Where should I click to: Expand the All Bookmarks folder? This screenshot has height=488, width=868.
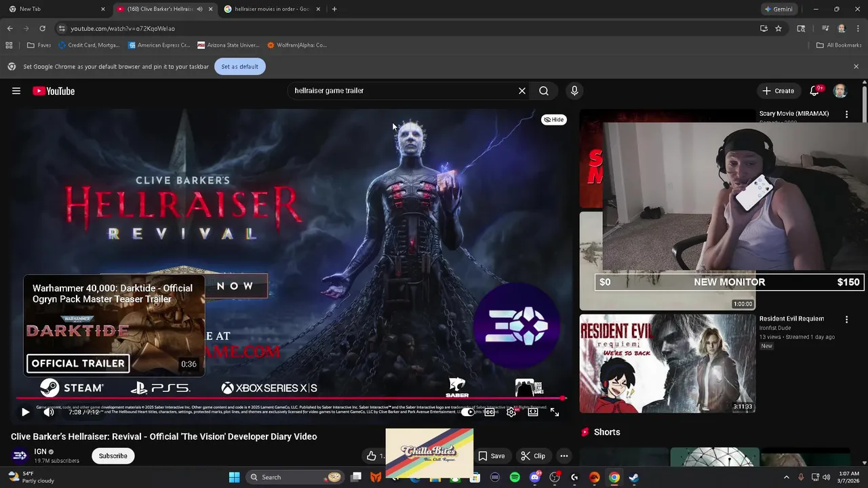pos(839,45)
